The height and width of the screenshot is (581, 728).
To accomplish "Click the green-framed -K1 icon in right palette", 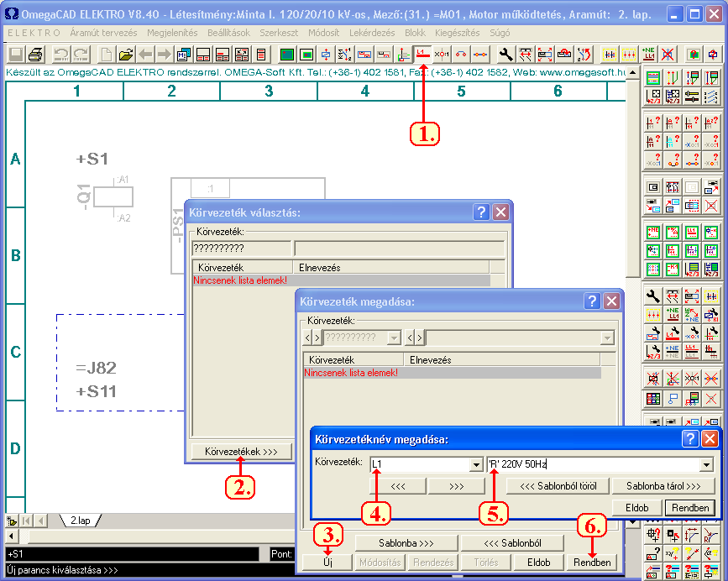I will (673, 270).
